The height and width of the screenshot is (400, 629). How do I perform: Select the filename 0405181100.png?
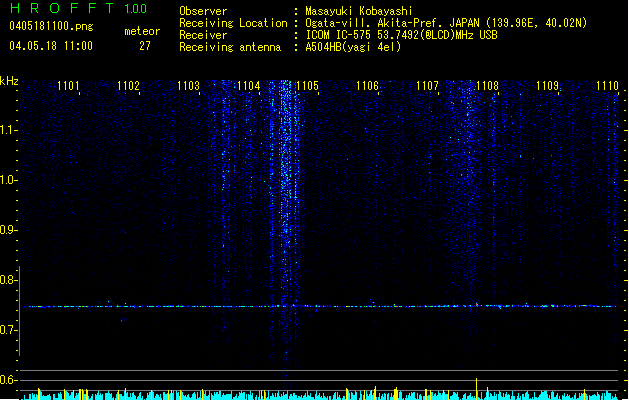(51, 26)
